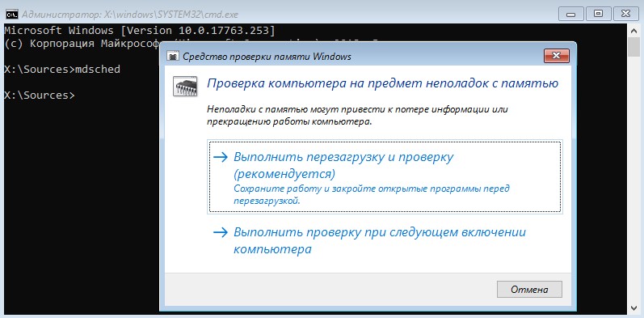The width and height of the screenshot is (644, 318).
Task: Click the dialog heading about memory problems
Action: click(382, 83)
